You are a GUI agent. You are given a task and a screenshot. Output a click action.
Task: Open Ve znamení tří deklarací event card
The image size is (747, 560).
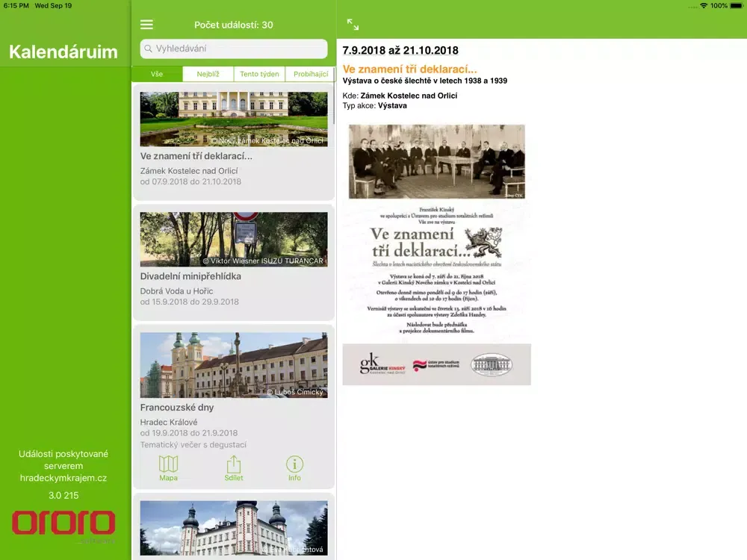[233, 143]
